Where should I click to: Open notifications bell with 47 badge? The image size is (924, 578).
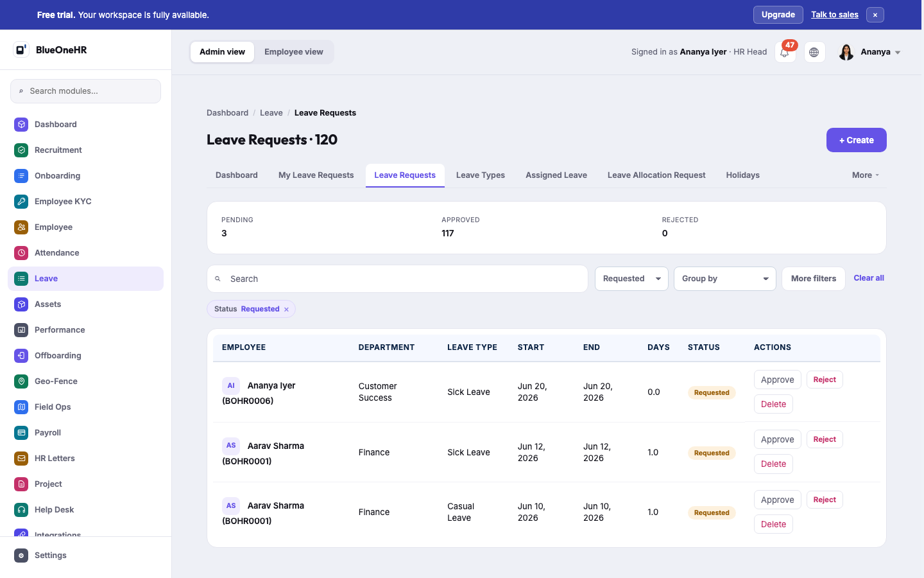785,52
